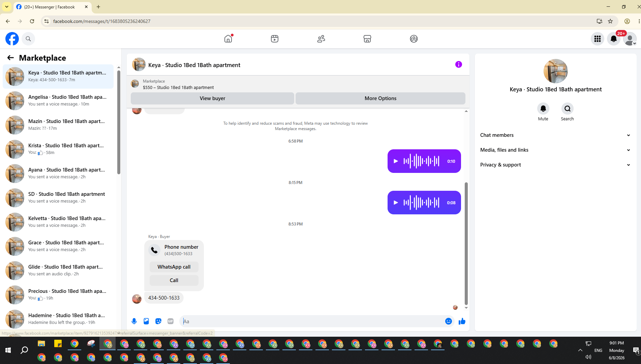The image size is (641, 364).
Task: Reload the page with the refresh icon
Action: 32,21
